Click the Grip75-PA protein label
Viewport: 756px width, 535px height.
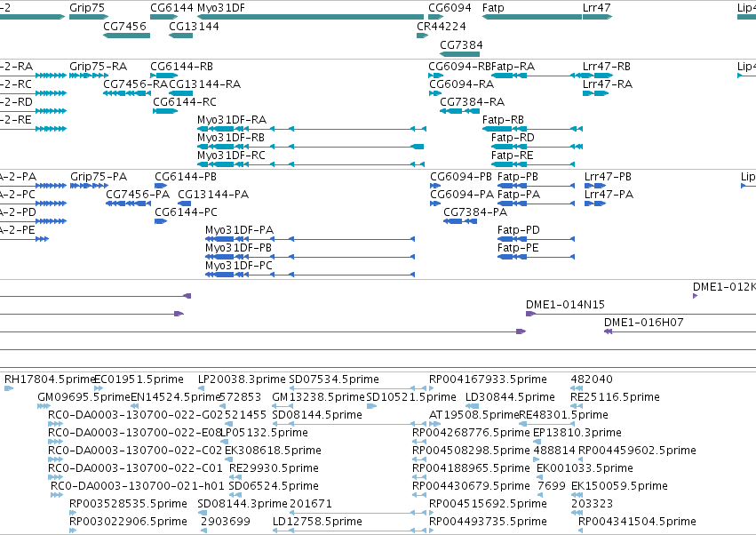(99, 177)
